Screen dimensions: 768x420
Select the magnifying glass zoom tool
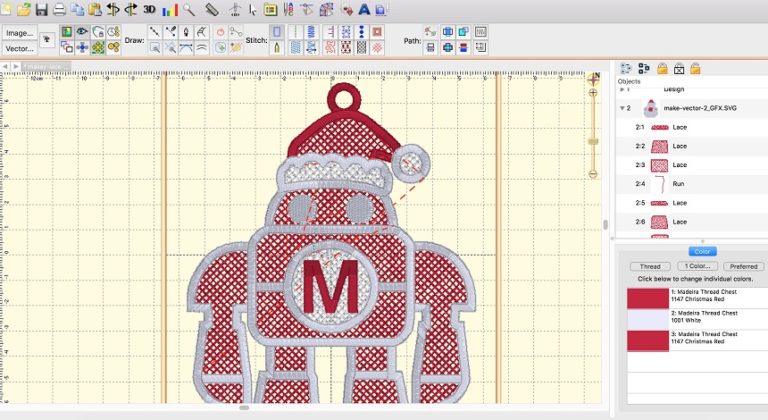click(x=188, y=9)
